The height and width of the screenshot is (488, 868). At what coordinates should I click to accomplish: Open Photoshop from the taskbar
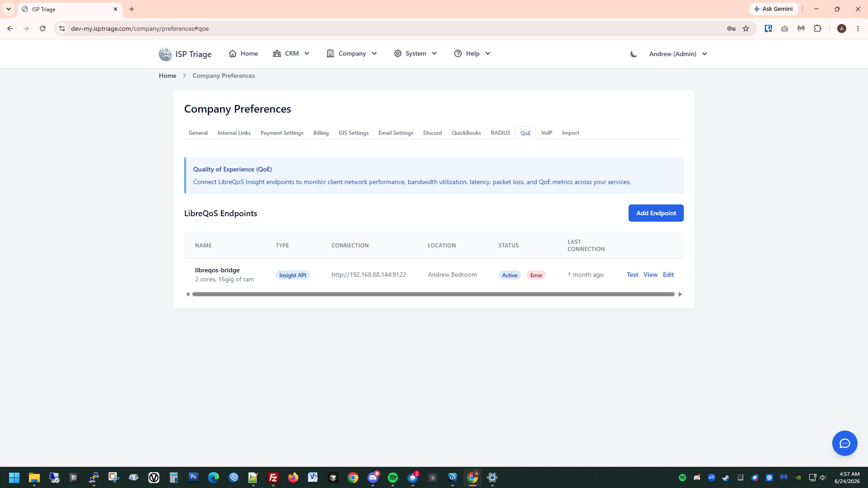click(x=194, y=477)
